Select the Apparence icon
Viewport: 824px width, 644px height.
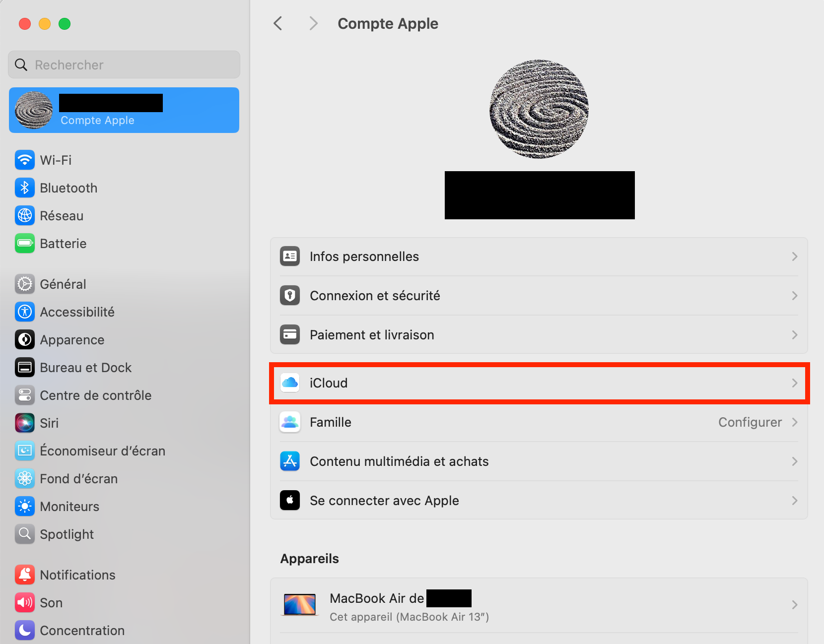(x=25, y=339)
